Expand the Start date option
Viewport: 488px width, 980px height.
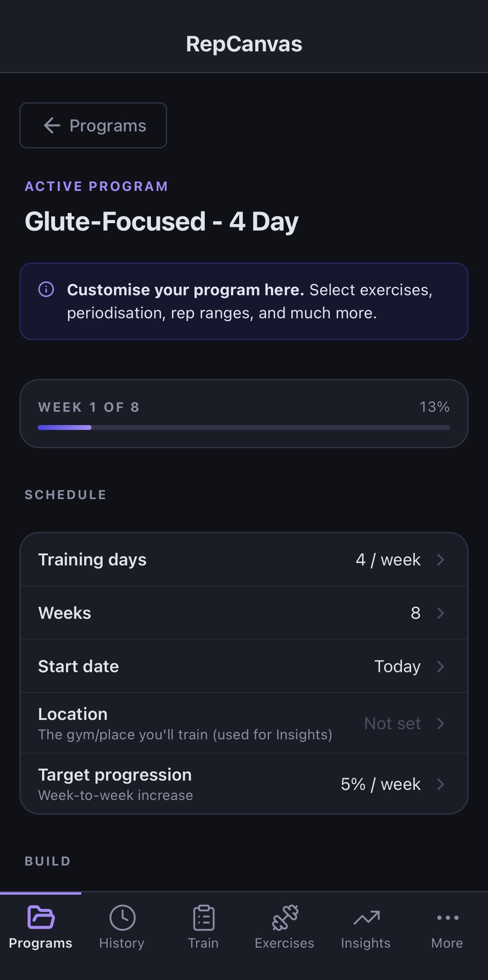coord(244,666)
